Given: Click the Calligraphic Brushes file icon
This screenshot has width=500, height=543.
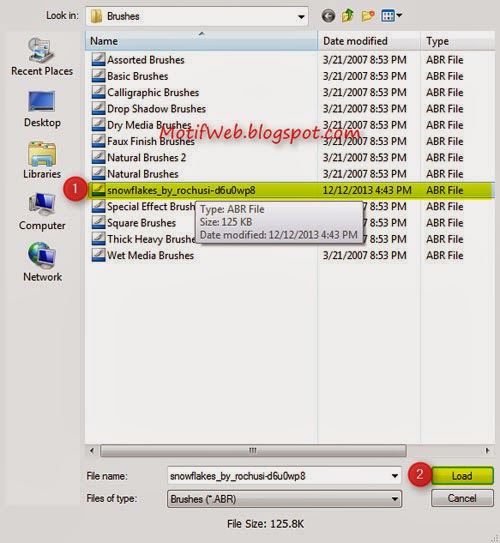Looking at the screenshot, I should click(98, 92).
